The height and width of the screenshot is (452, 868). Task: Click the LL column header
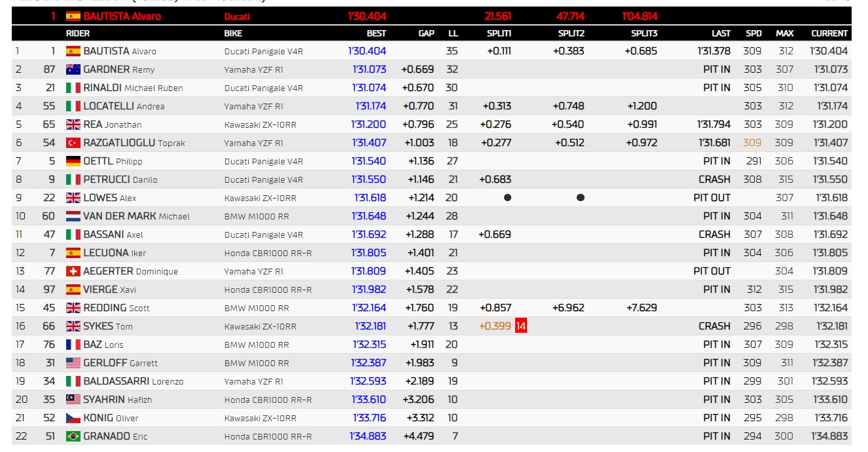[x=454, y=33]
